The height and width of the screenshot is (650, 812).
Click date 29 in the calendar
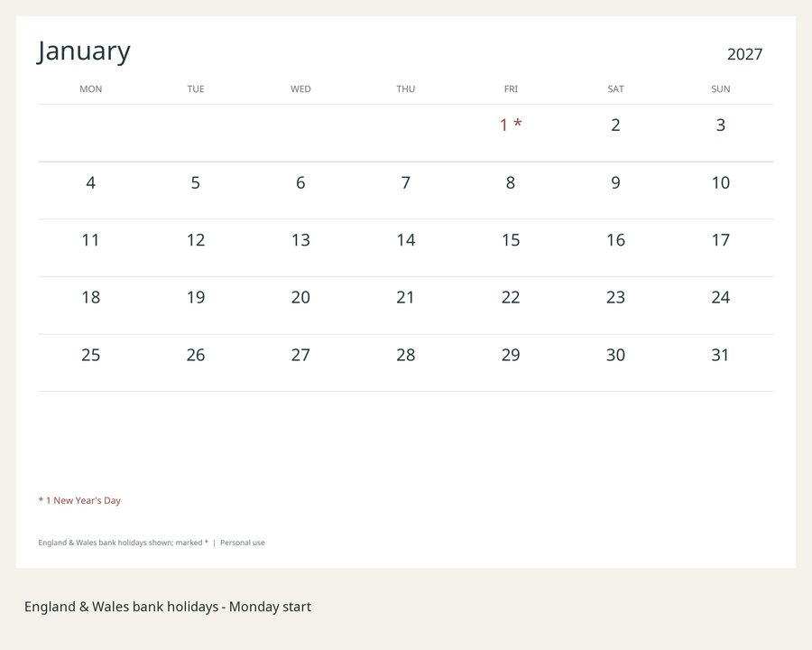[x=511, y=355]
